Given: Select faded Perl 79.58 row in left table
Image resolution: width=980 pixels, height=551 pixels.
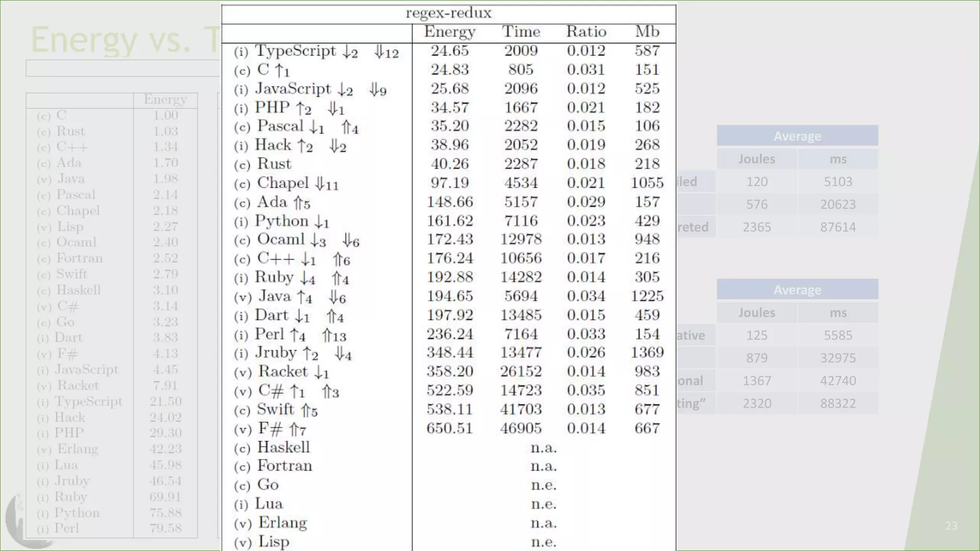Looking at the screenshot, I should click(112, 529).
